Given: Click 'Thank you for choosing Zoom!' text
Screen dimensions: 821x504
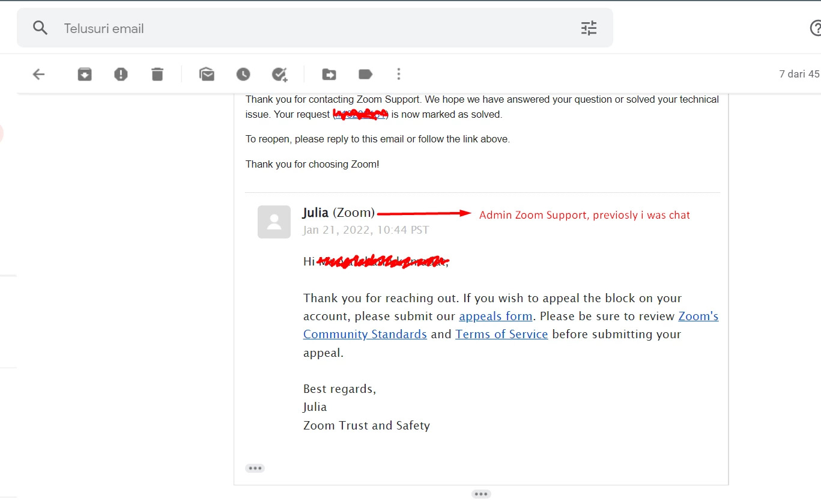Looking at the screenshot, I should (x=312, y=164).
